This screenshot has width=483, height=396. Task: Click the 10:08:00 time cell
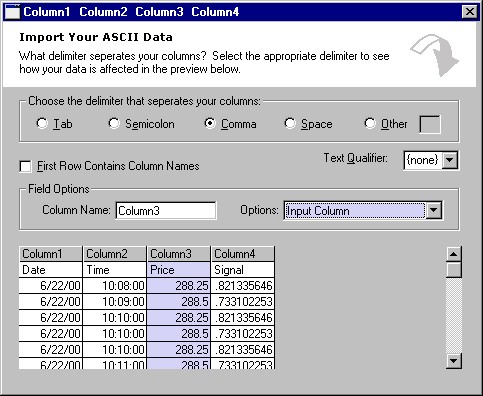coord(115,286)
